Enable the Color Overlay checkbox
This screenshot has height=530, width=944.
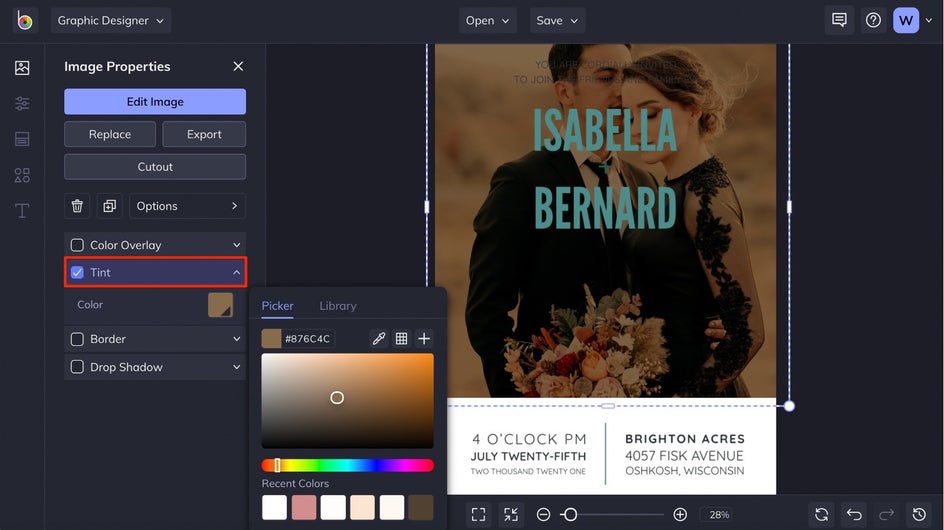tap(77, 245)
